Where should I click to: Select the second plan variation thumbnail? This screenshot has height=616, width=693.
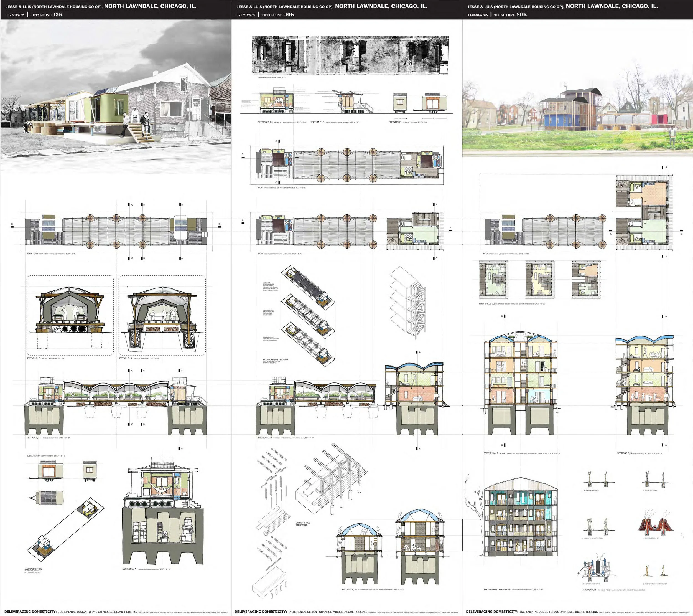coord(540,280)
